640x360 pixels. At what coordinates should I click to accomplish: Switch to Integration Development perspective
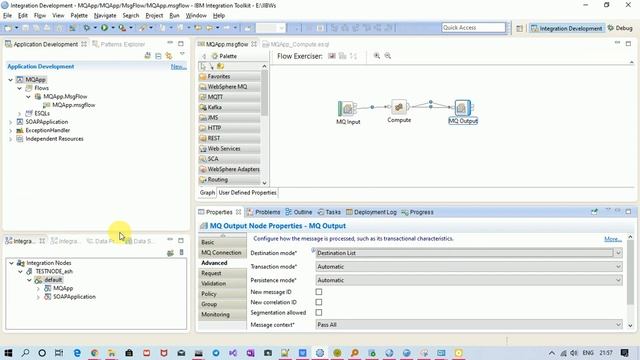pyautogui.click(x=567, y=28)
